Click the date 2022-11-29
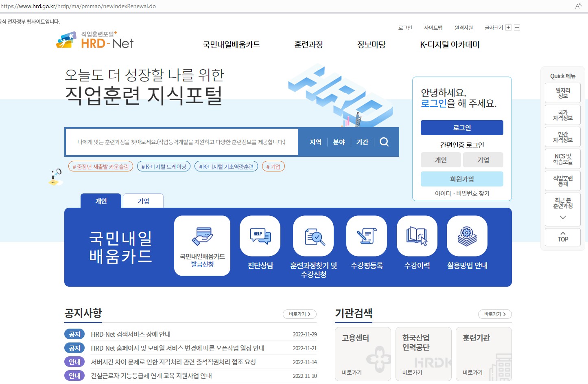 click(x=305, y=334)
